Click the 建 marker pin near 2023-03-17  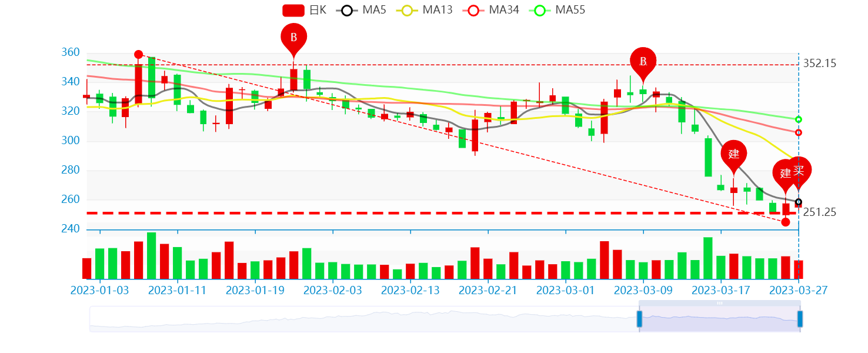point(733,154)
